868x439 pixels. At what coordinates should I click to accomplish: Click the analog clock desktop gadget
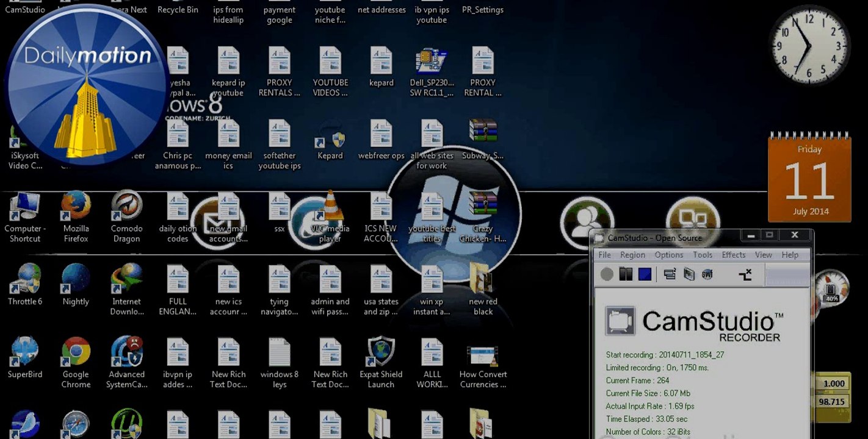point(809,46)
